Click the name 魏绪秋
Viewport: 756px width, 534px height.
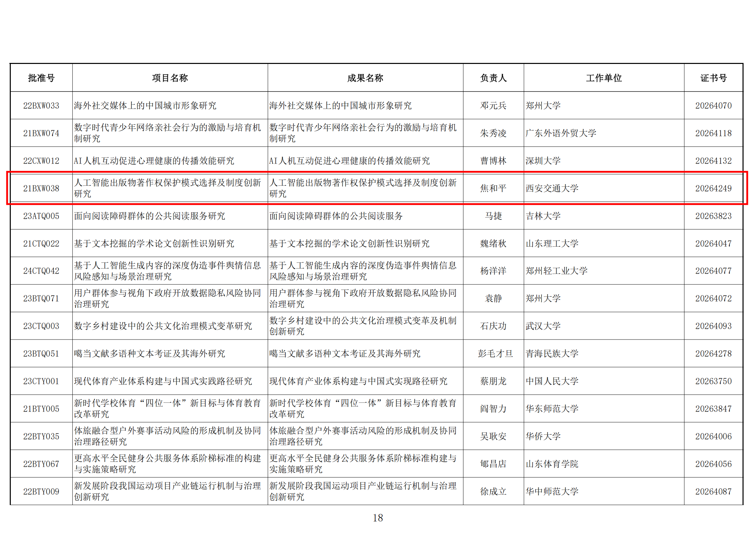(493, 244)
